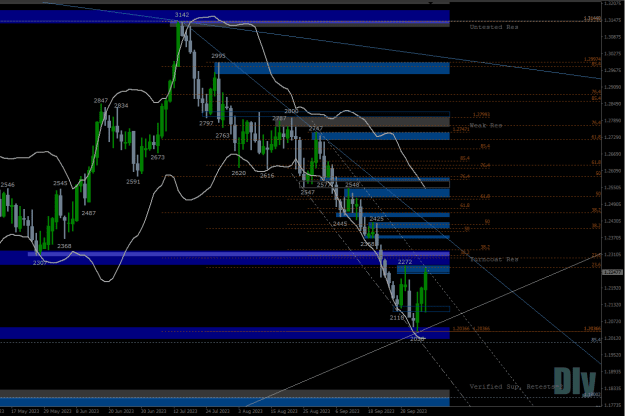The height and width of the screenshot is (416, 625).
Task: Click the chart shift triangle at the top edge
Action: click(430, 3)
